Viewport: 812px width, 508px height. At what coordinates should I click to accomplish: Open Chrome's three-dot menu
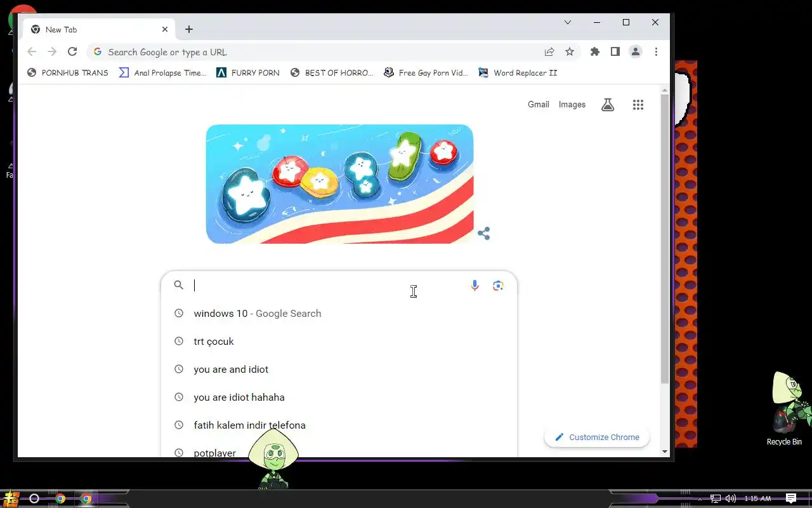coord(656,52)
